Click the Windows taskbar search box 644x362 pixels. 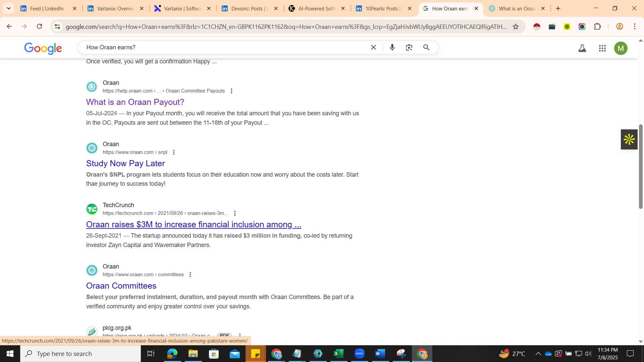pyautogui.click(x=80, y=354)
